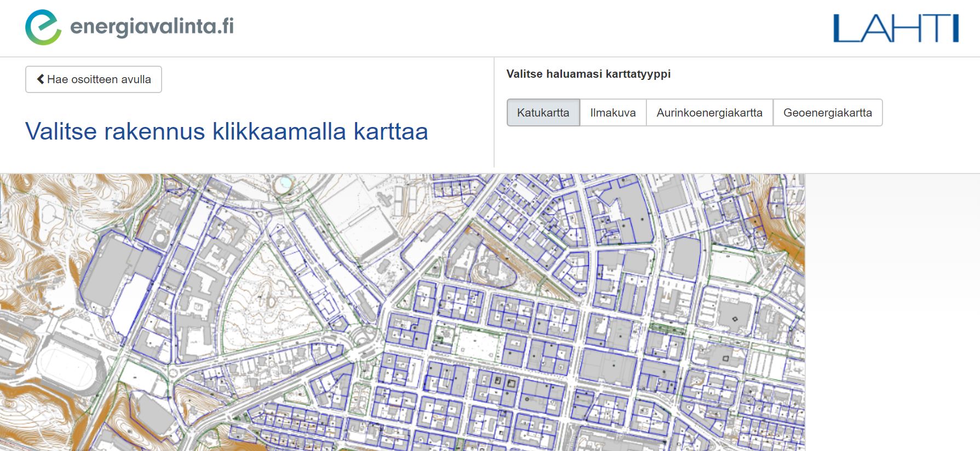The height and width of the screenshot is (451, 980).
Task: Click the 'Valitse haluamasi karttatyyppi' label
Action: pyautogui.click(x=588, y=74)
